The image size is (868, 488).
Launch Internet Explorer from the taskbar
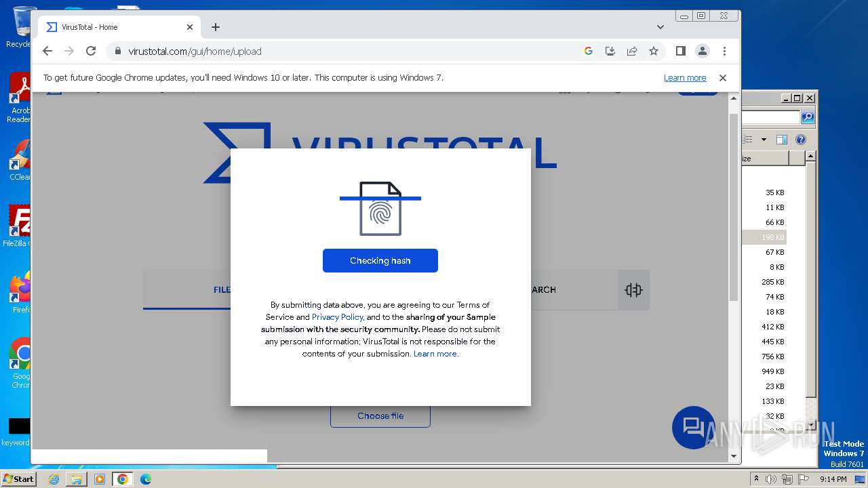tap(54, 479)
